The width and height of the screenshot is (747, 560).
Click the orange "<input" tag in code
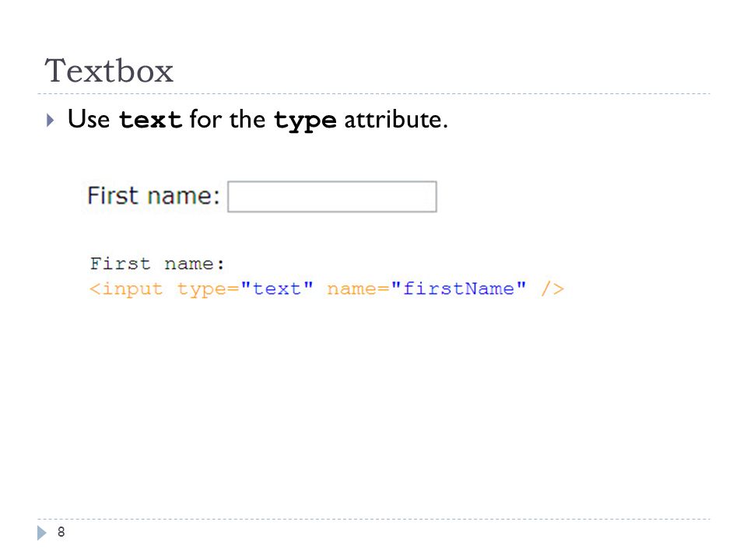tap(126, 289)
